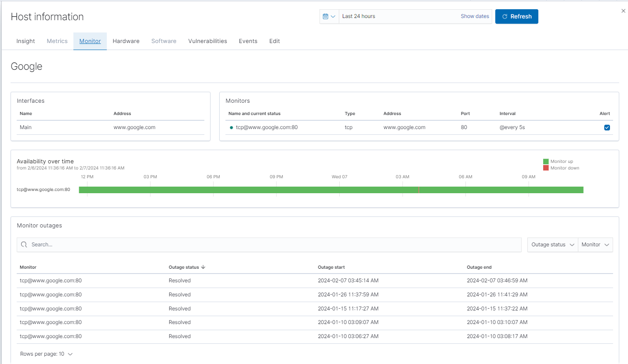Expand the Rows per page selector

coord(46,354)
